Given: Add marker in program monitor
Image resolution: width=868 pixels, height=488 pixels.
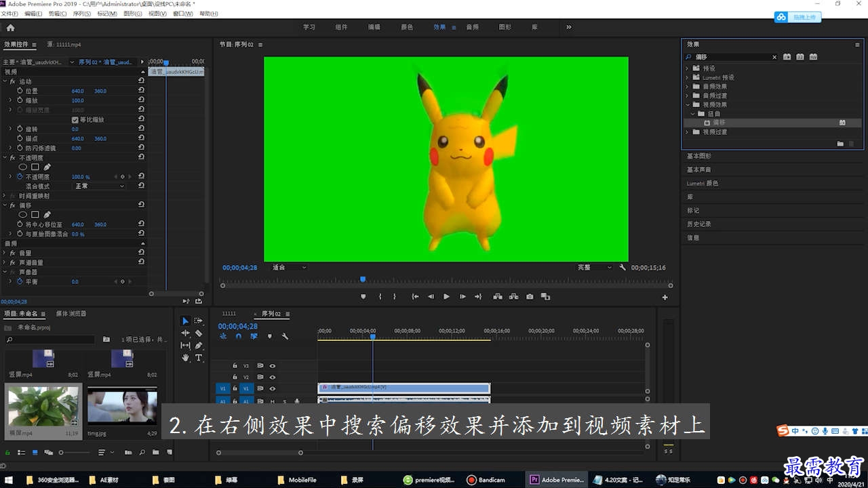Looking at the screenshot, I should pos(363,297).
